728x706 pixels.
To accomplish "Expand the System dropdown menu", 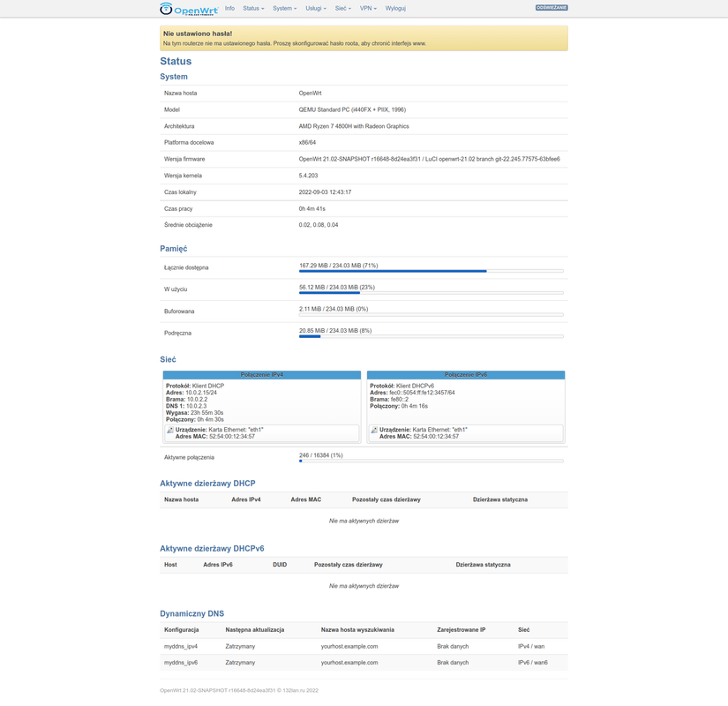I will click(285, 8).
